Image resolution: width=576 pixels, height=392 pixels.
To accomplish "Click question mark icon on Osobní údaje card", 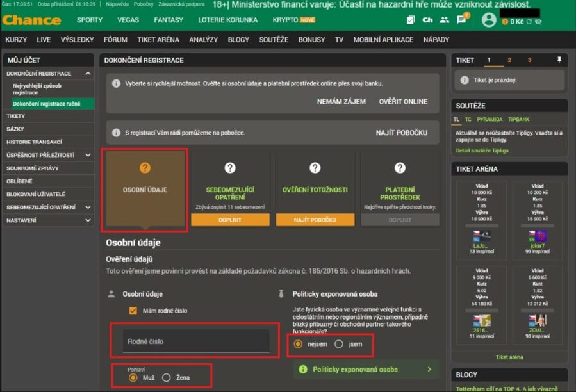I will click(x=145, y=168).
